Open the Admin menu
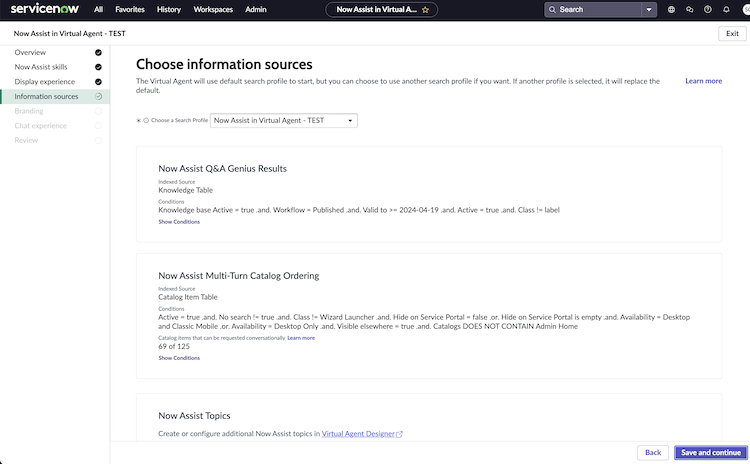This screenshot has width=750, height=464. 256,9
